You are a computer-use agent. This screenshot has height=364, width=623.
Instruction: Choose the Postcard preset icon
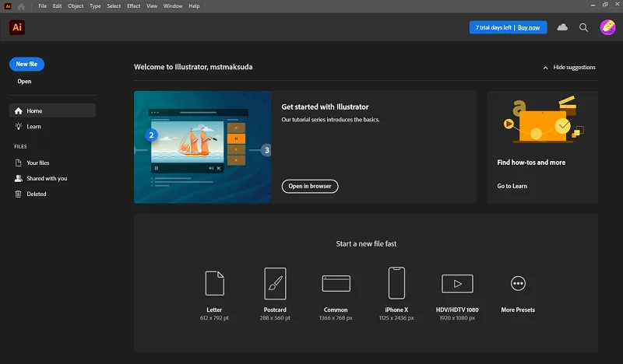point(275,283)
